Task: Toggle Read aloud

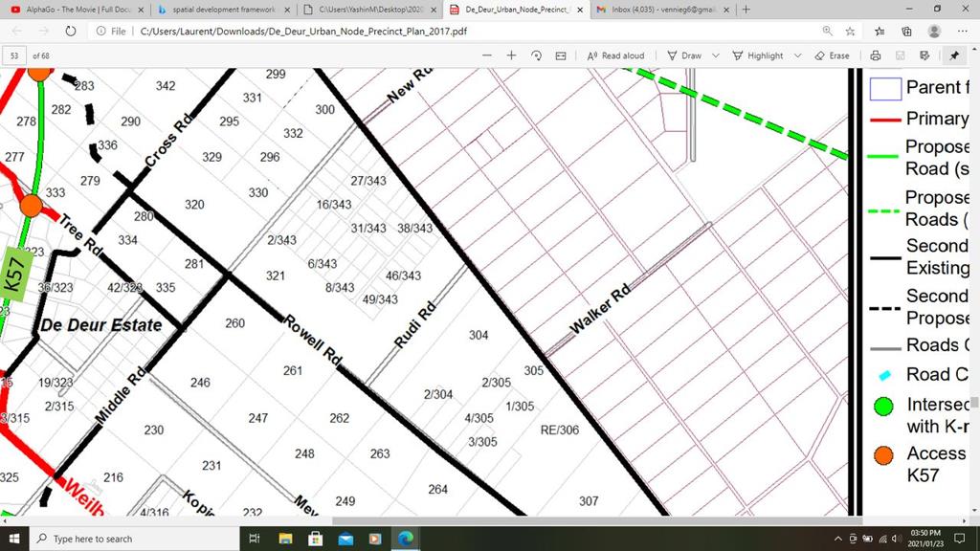Action: [615, 55]
